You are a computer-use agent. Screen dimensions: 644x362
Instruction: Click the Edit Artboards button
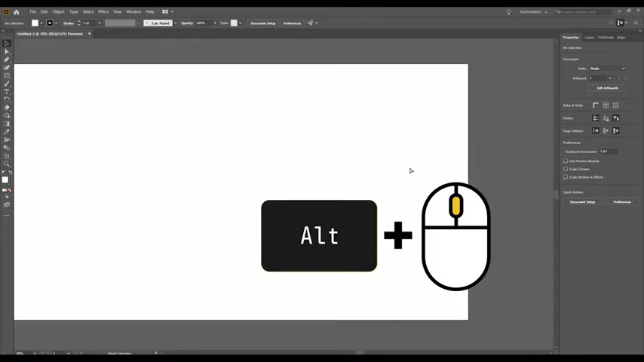click(x=608, y=88)
